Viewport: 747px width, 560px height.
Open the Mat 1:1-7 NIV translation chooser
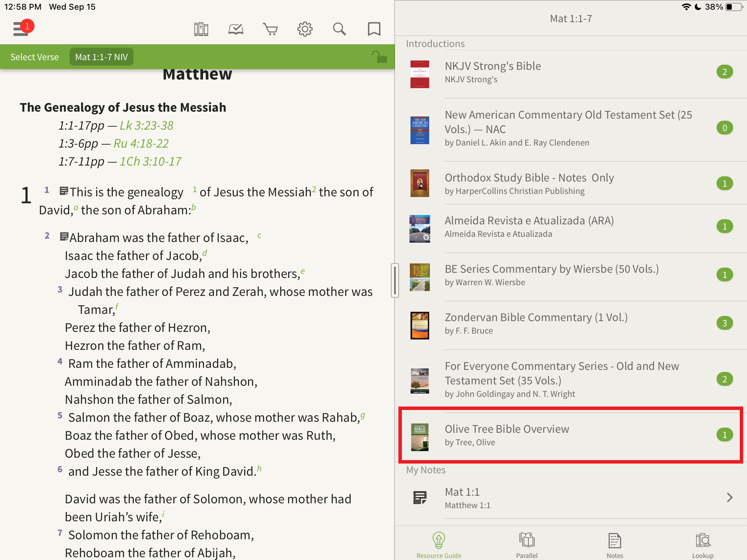pyautogui.click(x=101, y=57)
